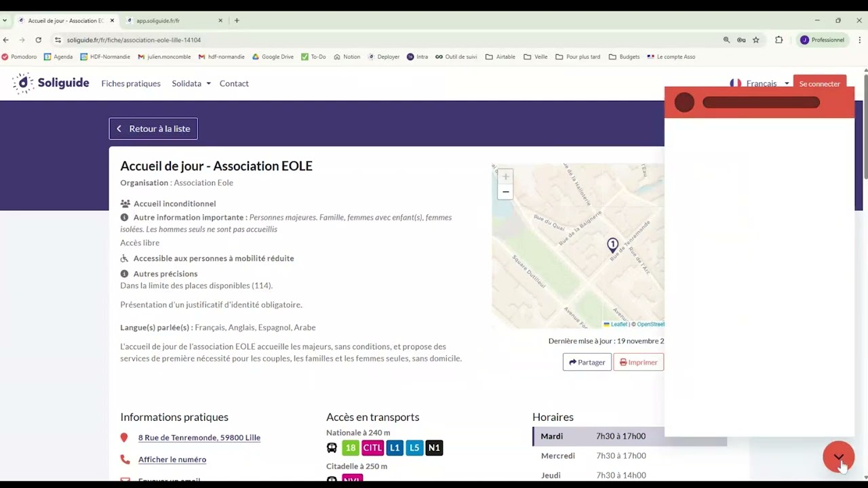Open the HDF-Normandie bookmark
The width and height of the screenshot is (868, 488).
click(x=105, y=57)
